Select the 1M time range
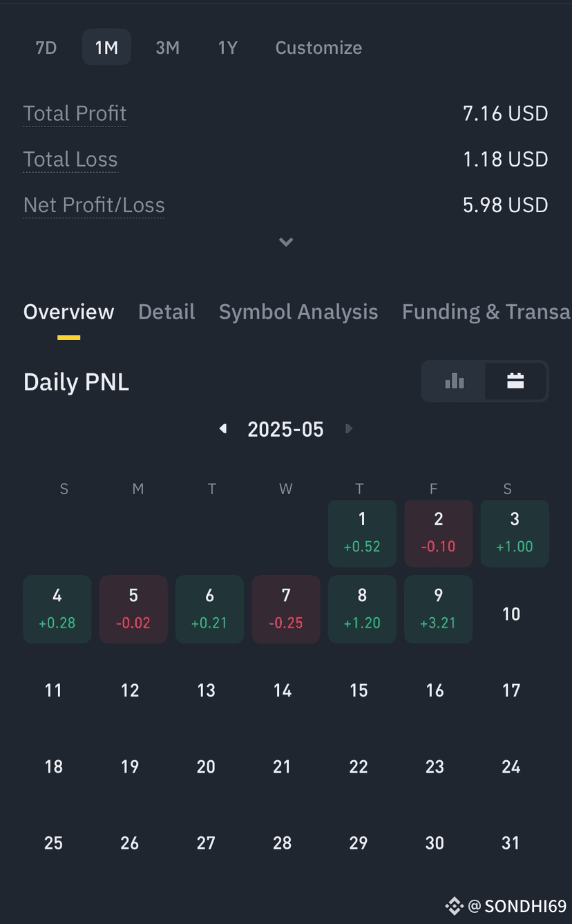 [x=106, y=48]
